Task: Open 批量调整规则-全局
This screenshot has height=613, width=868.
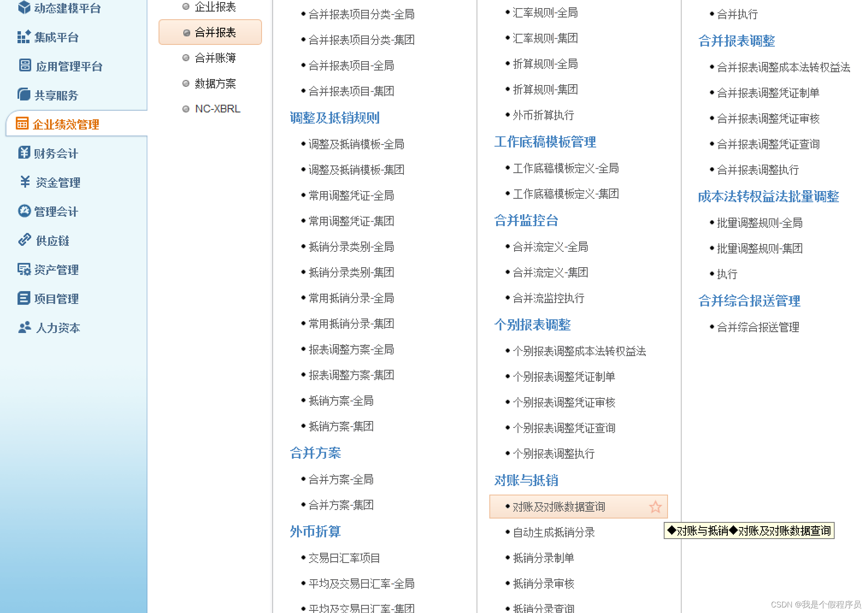Action: (x=760, y=223)
